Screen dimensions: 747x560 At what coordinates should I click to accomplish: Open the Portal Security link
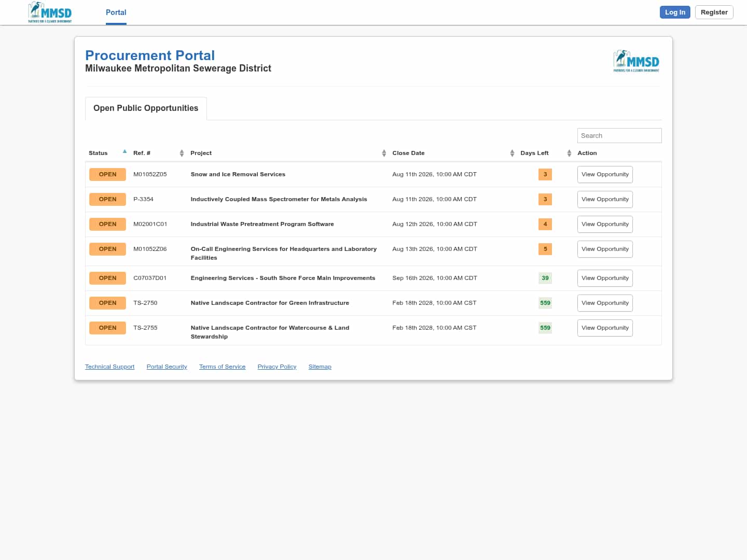point(167,367)
